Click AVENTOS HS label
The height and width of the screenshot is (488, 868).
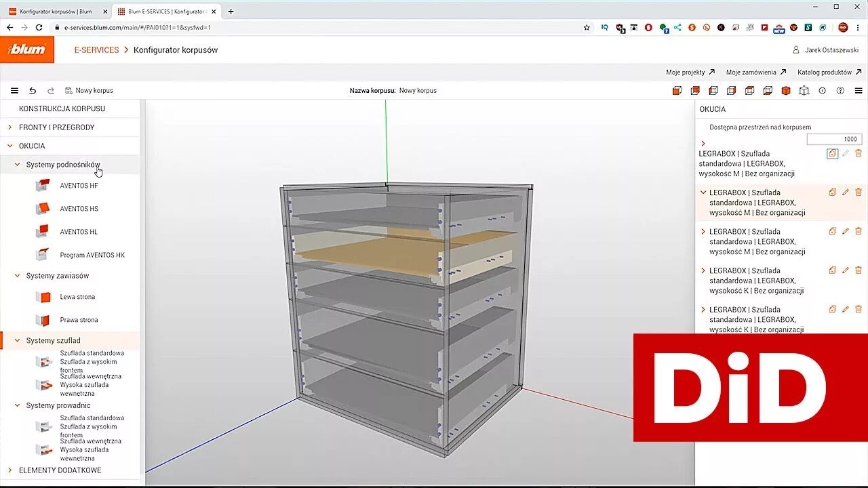[x=79, y=209]
